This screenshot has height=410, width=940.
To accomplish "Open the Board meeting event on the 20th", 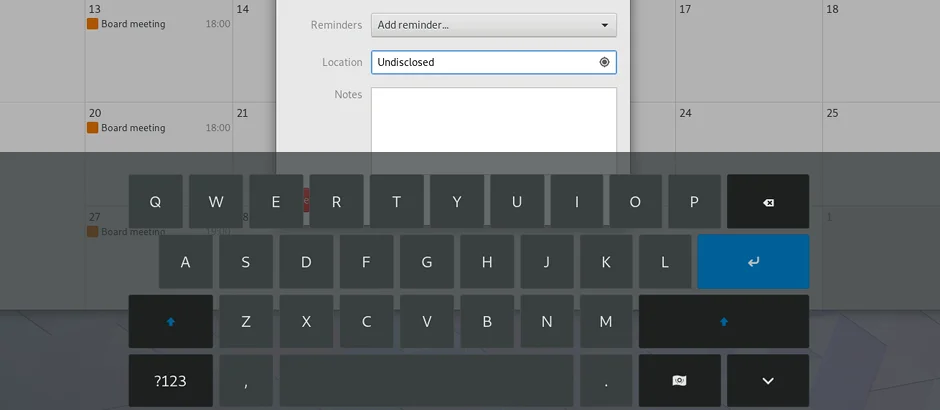I will pos(133,128).
